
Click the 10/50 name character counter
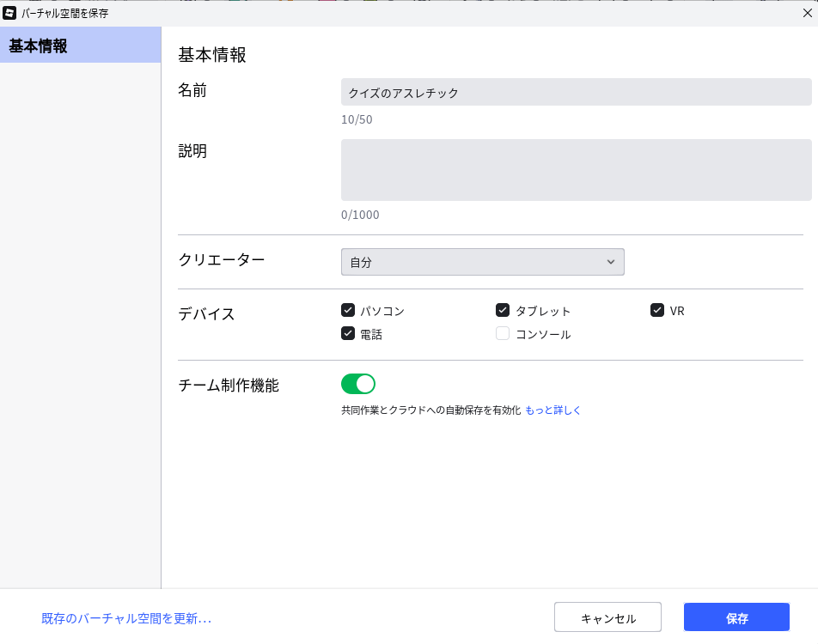[357, 119]
